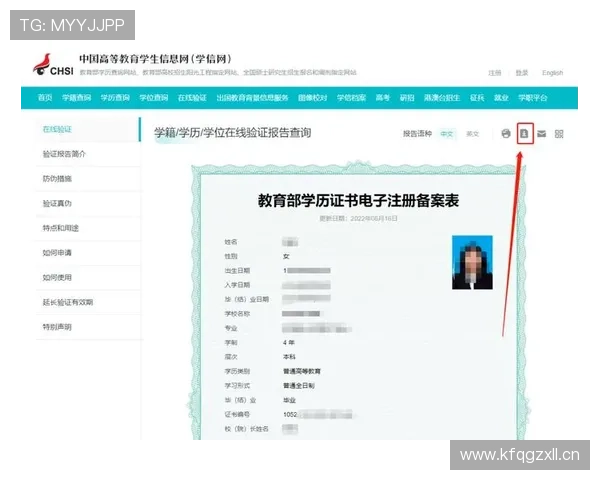Open 就业 navigation item

coord(501,98)
